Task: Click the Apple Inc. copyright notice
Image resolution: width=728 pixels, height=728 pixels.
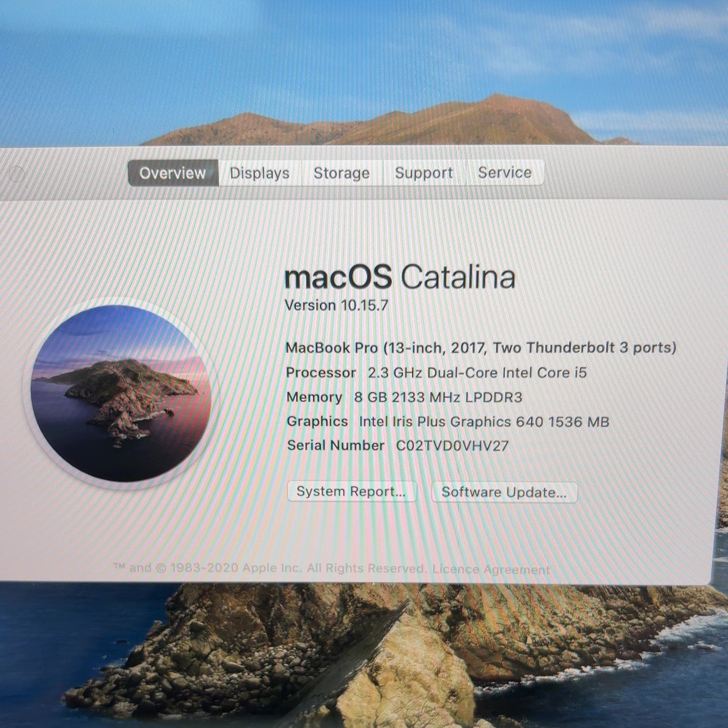Action: click(270, 568)
